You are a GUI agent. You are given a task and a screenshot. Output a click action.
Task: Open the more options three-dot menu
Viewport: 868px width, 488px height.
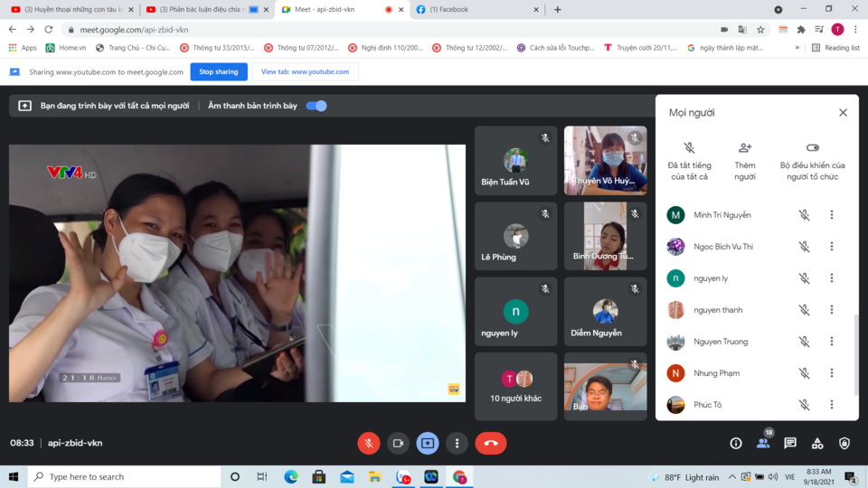(457, 443)
